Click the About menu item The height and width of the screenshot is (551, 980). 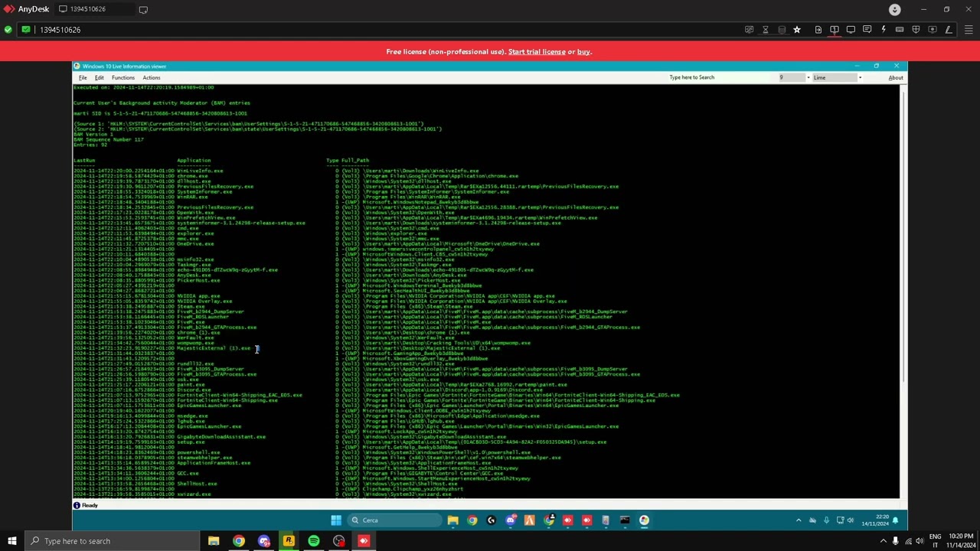tap(896, 77)
